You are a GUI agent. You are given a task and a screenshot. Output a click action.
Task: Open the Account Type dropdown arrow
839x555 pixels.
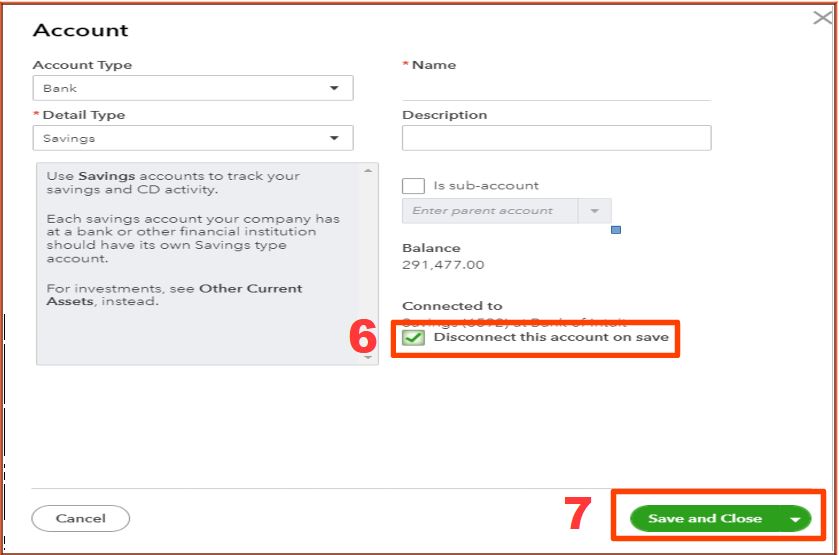pos(334,88)
